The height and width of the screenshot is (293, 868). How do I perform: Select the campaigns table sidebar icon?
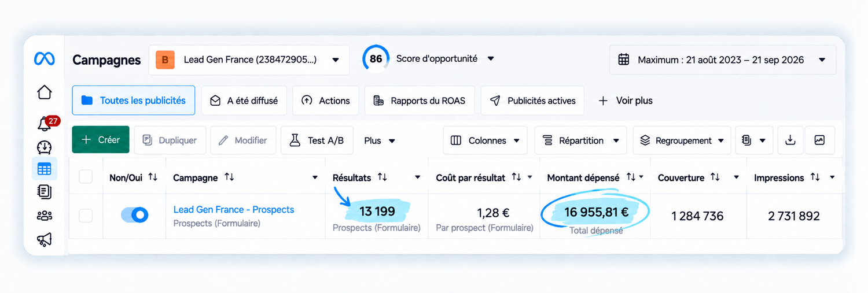coord(44,169)
